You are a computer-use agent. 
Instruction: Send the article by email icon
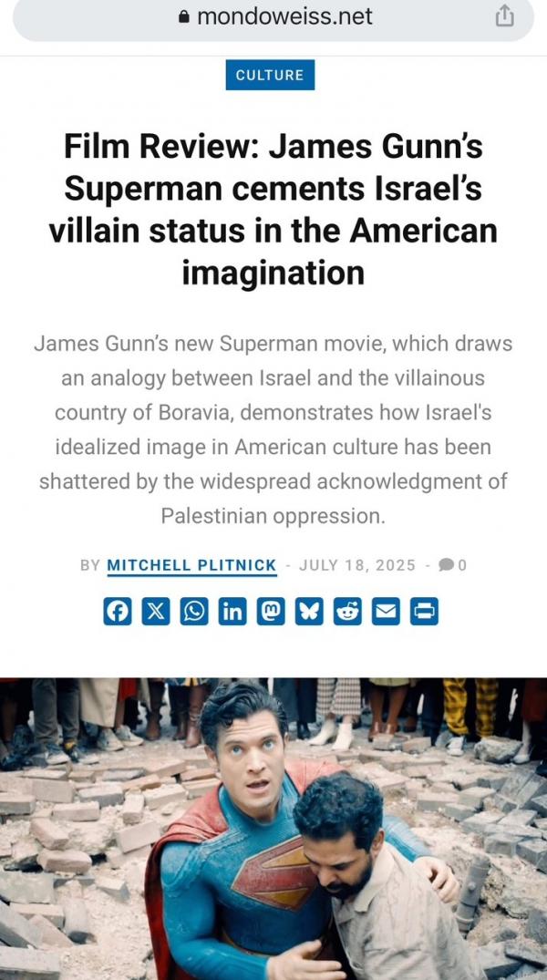pos(386,612)
